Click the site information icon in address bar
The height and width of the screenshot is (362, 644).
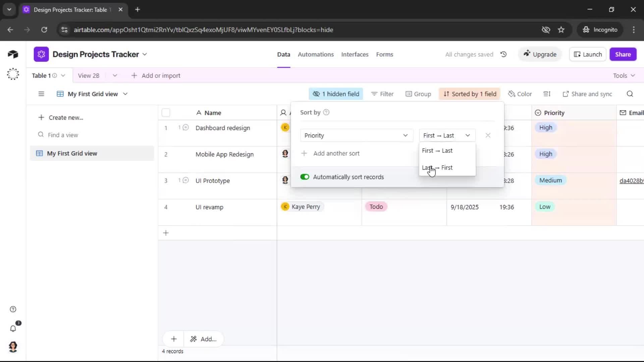(64, 30)
